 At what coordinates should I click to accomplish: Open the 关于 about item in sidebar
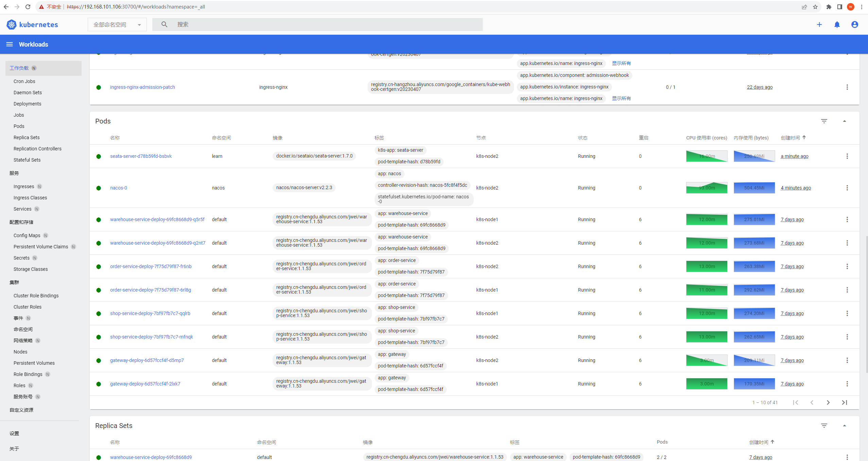click(14, 449)
